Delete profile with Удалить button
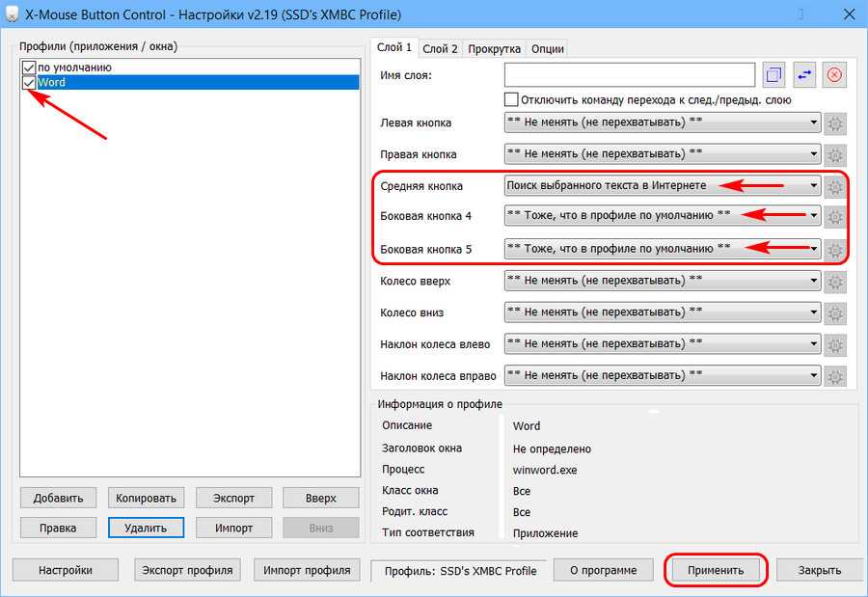868x597 pixels. 147,528
